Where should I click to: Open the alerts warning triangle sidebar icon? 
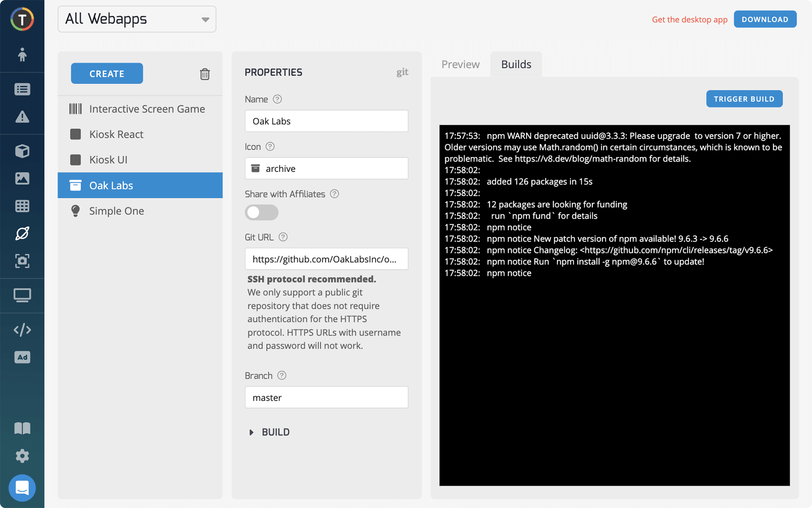point(22,117)
